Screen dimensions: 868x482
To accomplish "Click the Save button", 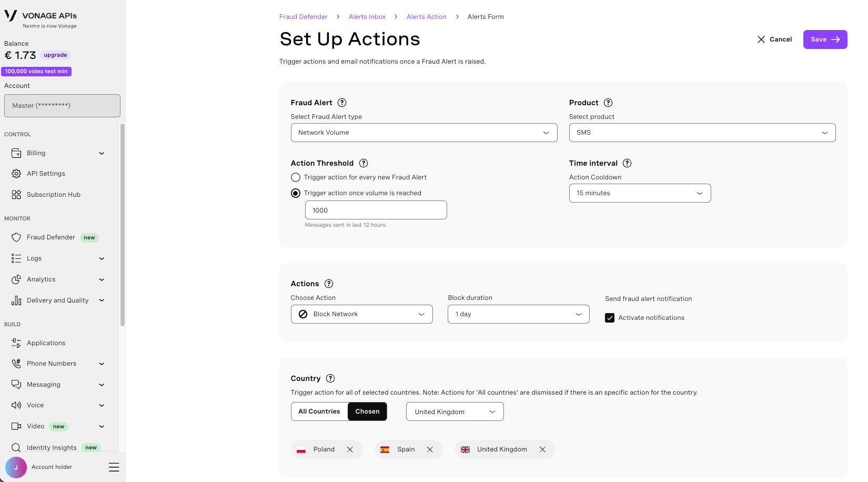I will 825,39.
